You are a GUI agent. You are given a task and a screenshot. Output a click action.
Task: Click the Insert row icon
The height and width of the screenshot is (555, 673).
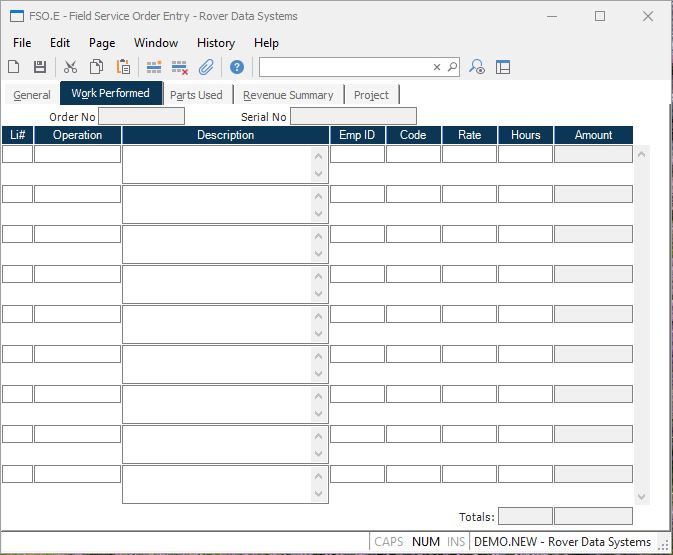coord(154,67)
